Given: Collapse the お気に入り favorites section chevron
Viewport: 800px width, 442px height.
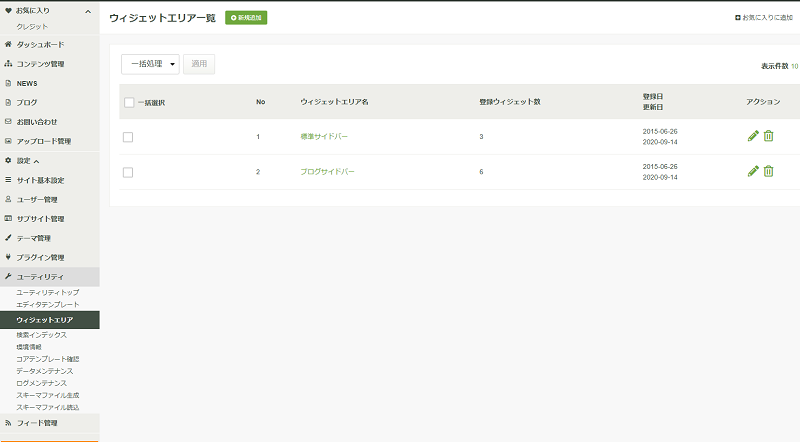Looking at the screenshot, I should (88, 11).
